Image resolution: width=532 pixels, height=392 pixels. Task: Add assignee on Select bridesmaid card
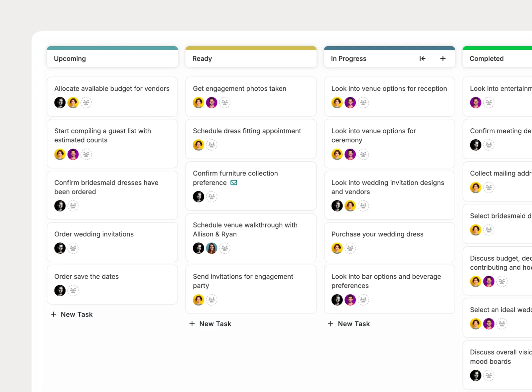coord(489,230)
